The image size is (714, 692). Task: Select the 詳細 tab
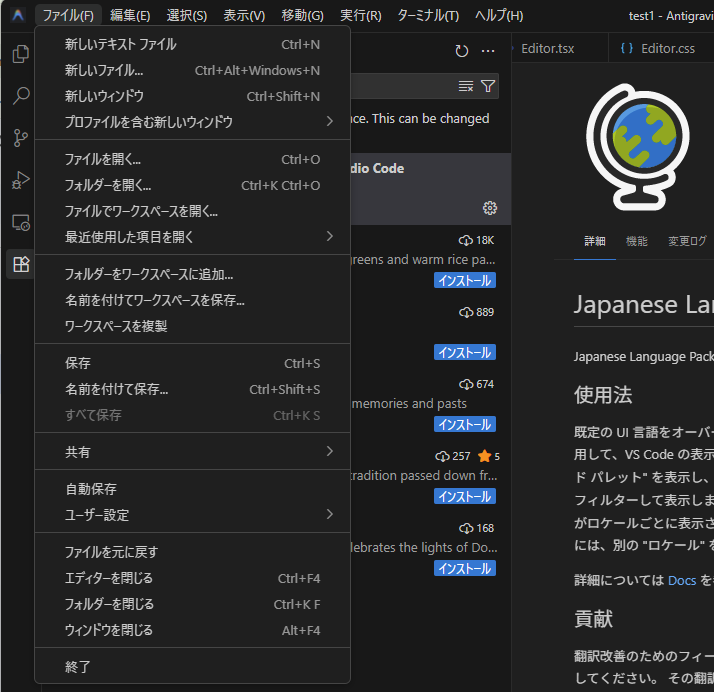(595, 241)
